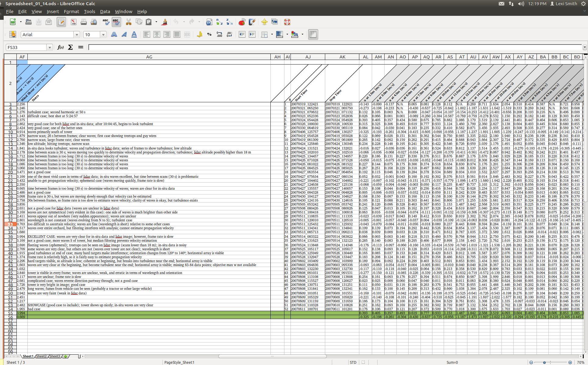Select the Format Paintbrush tool
Image resolution: width=588 pixels, height=365 pixels.
click(x=164, y=22)
